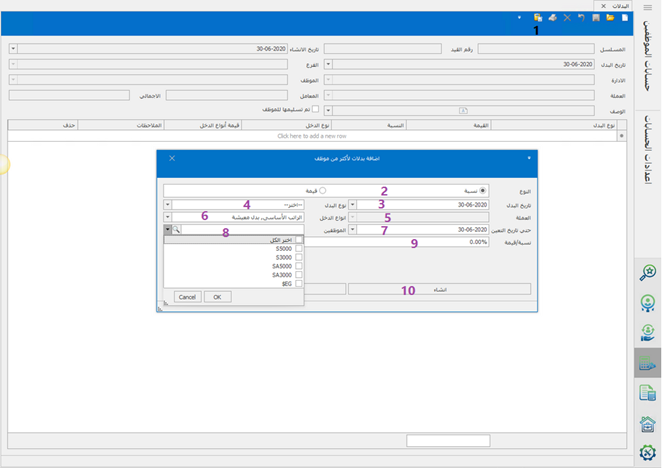Viewport: 662px width, 468px height.
Task: Open the gear settings sidebar icon
Action: 647,452
